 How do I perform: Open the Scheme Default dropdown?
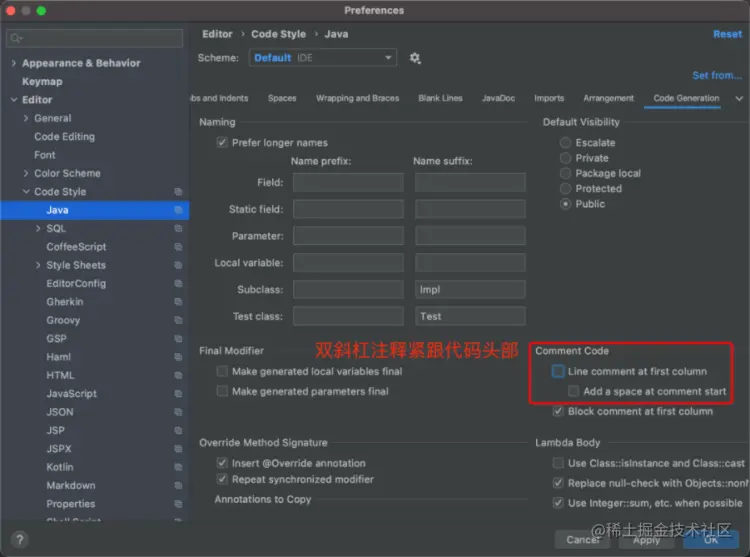pyautogui.click(x=323, y=58)
